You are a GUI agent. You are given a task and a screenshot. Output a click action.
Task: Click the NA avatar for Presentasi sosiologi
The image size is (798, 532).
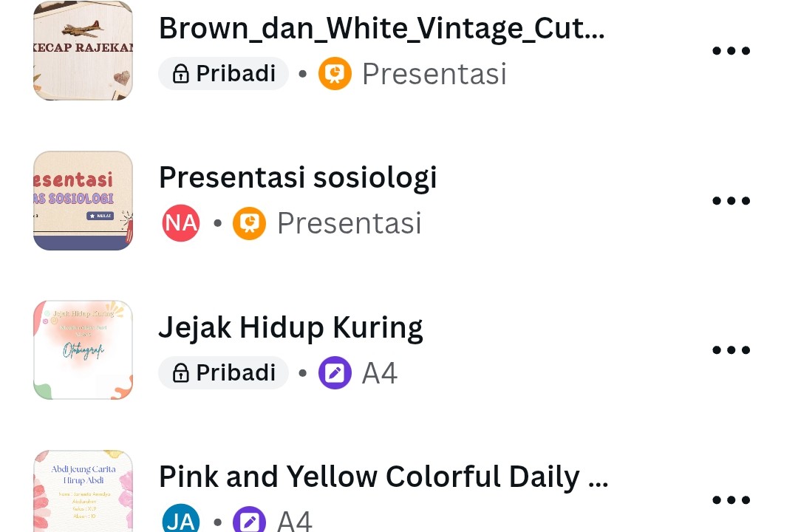click(x=180, y=222)
